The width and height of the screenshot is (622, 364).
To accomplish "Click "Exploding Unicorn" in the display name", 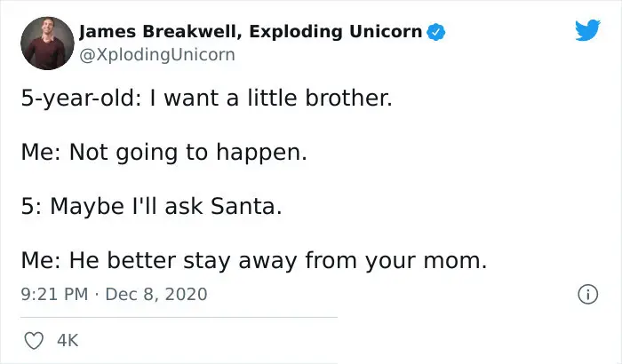I will [336, 32].
